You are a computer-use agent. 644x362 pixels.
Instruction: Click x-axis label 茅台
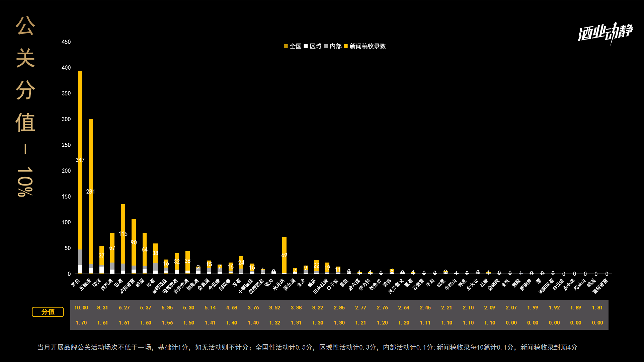(x=76, y=283)
